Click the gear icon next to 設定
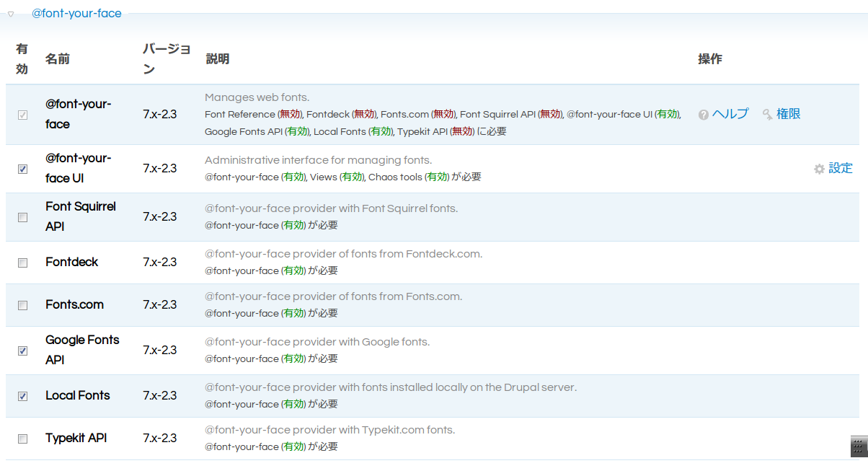 click(819, 168)
